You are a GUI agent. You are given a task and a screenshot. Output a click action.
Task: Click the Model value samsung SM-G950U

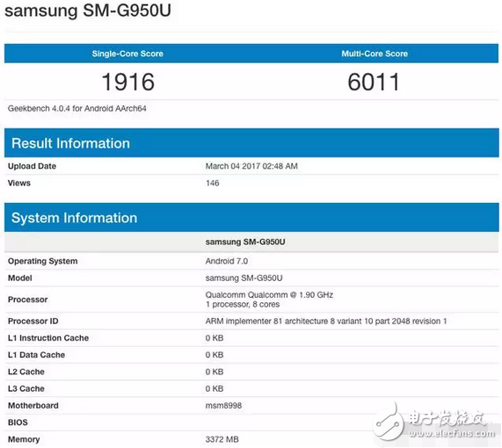click(x=244, y=278)
